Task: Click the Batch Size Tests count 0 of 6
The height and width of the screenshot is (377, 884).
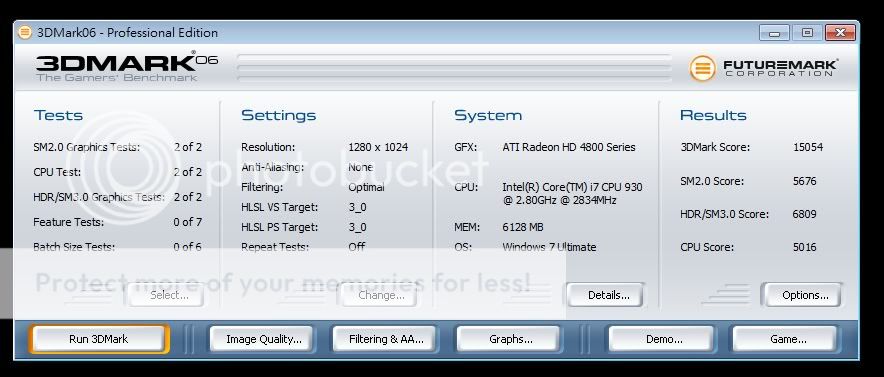Action: [x=188, y=247]
